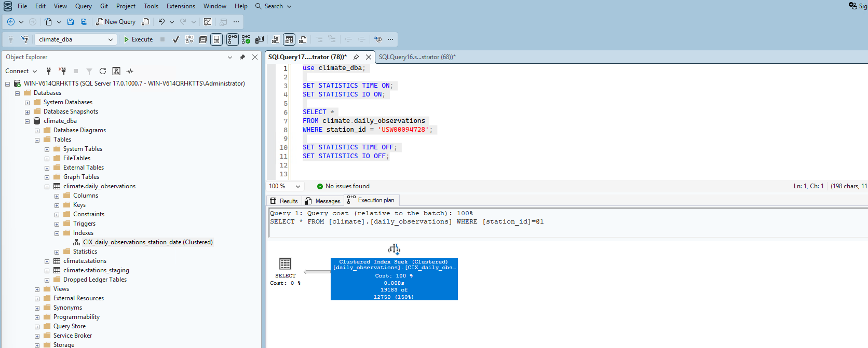Image resolution: width=868 pixels, height=348 pixels.
Task: Click the Change Connection plug icon
Action: pyautogui.click(x=24, y=39)
